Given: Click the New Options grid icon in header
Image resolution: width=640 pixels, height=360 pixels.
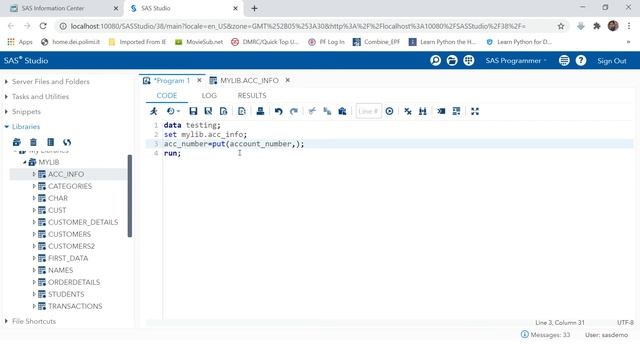Looking at the screenshot, I should click(x=469, y=60).
